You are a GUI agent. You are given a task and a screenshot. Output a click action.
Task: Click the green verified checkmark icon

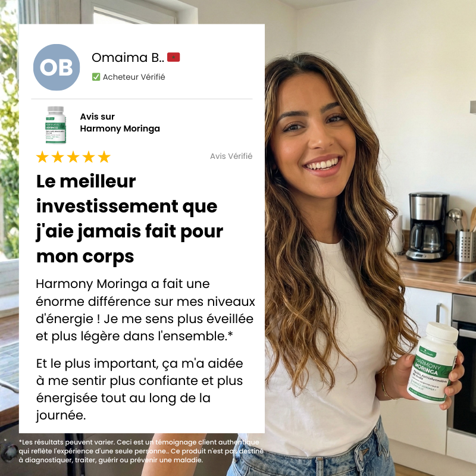[96, 77]
